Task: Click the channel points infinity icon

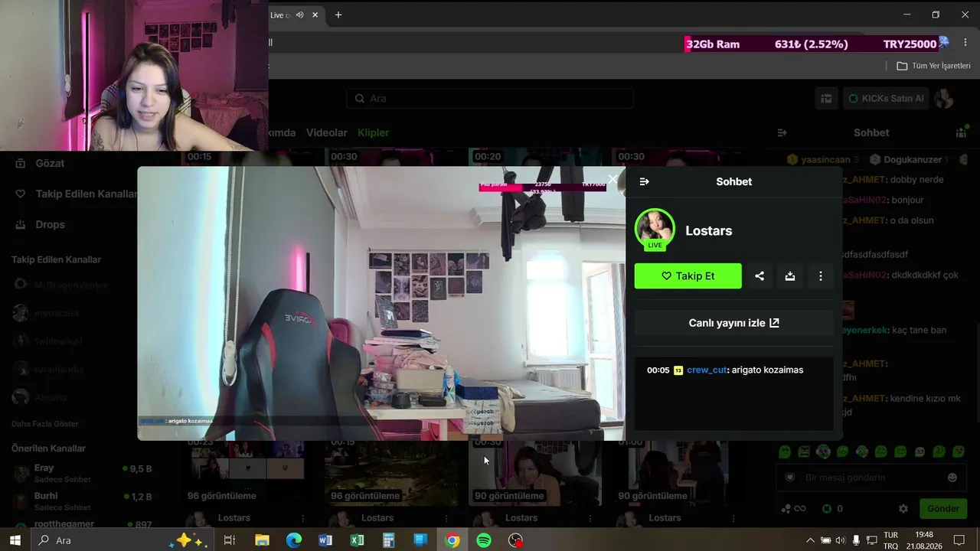Action: point(793,509)
